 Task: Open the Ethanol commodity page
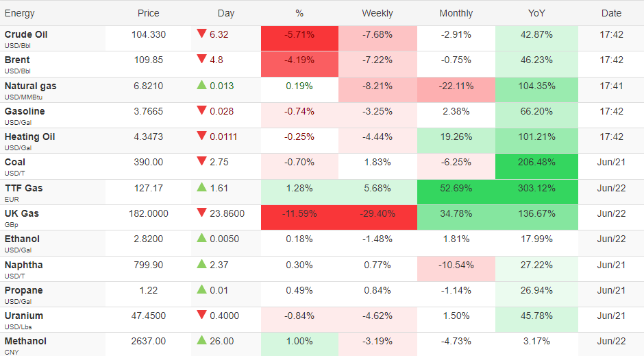22,239
